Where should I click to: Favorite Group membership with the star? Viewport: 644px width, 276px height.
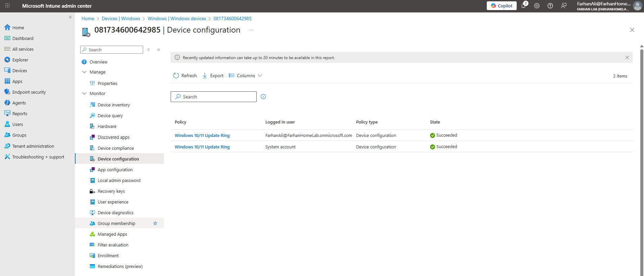(x=155, y=223)
